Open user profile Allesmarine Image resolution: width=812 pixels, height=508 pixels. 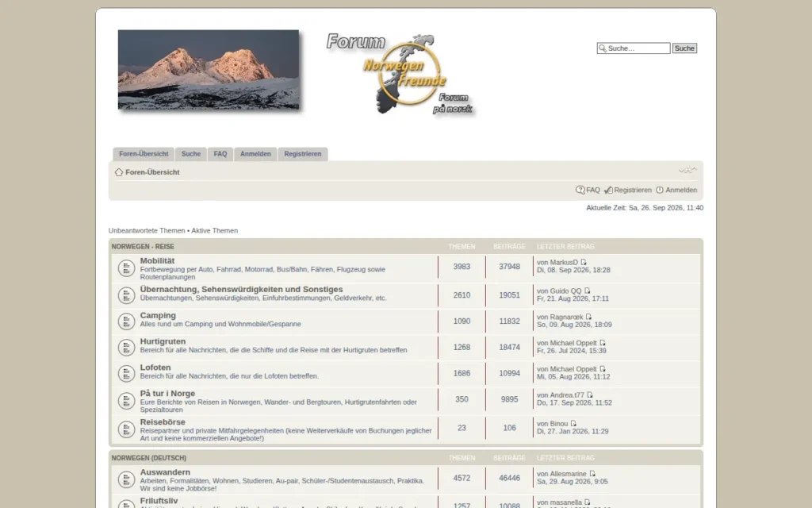(568, 474)
